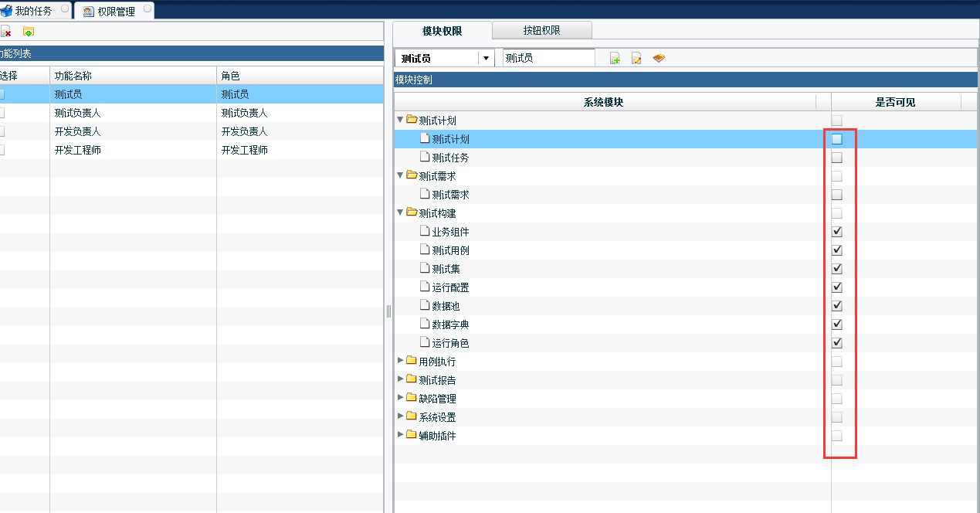980x513 pixels.
Task: Close the 权限管理 tab with its circle button
Action: click(148, 8)
